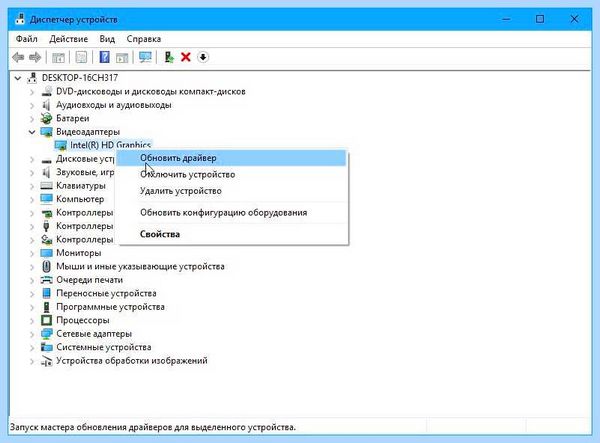Viewport: 600px width, 443px height.
Task: Minimize the Device Manager window
Action: pyautogui.click(x=506, y=19)
